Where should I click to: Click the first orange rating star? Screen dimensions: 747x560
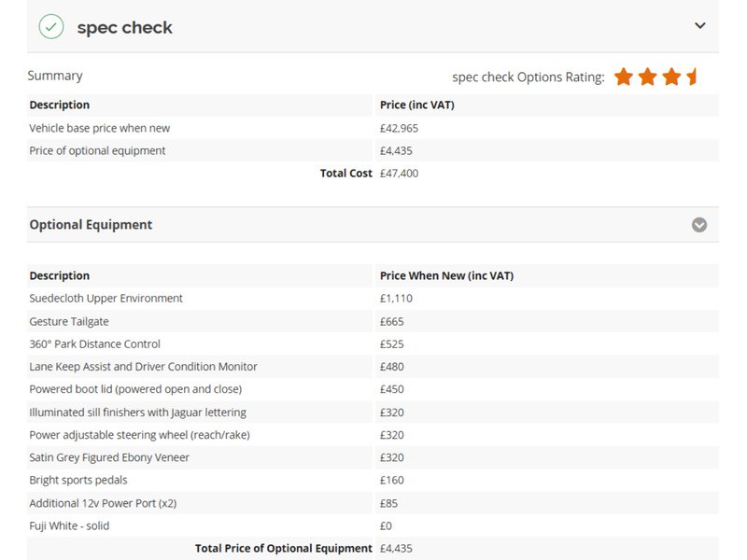click(x=623, y=77)
